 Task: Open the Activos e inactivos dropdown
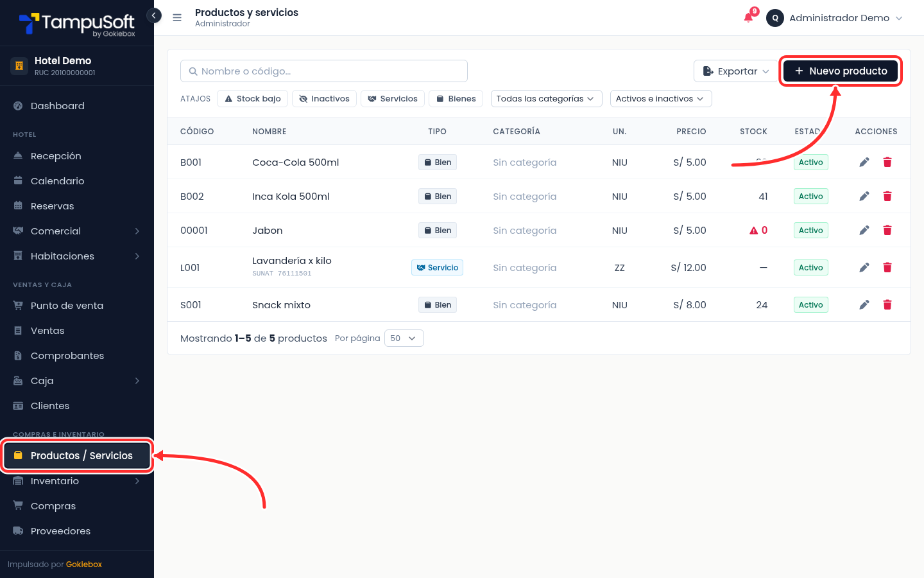point(661,99)
